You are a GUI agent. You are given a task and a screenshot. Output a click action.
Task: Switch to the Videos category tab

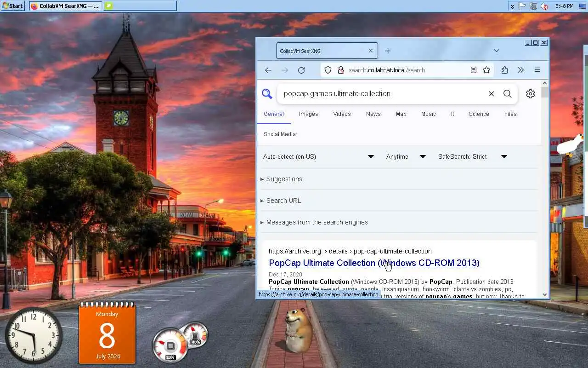coord(342,114)
